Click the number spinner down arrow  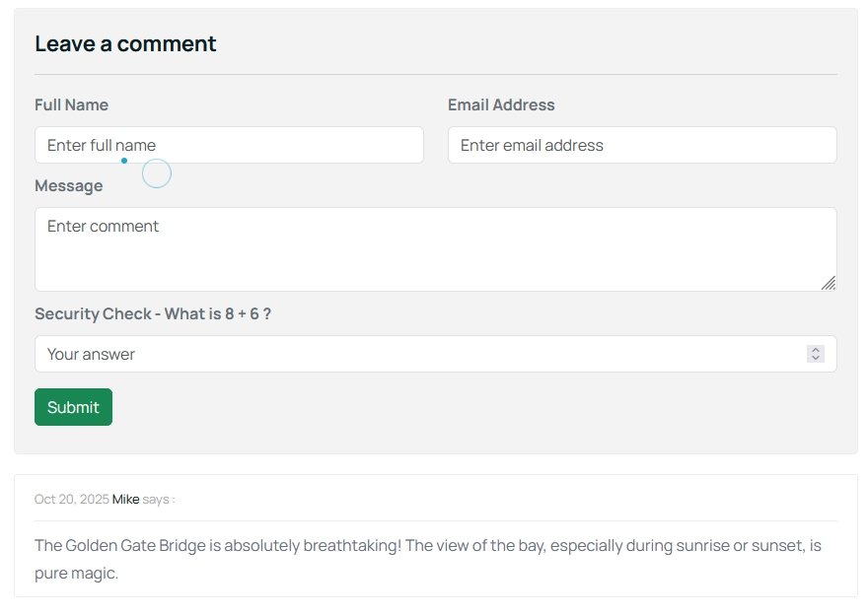(x=815, y=357)
